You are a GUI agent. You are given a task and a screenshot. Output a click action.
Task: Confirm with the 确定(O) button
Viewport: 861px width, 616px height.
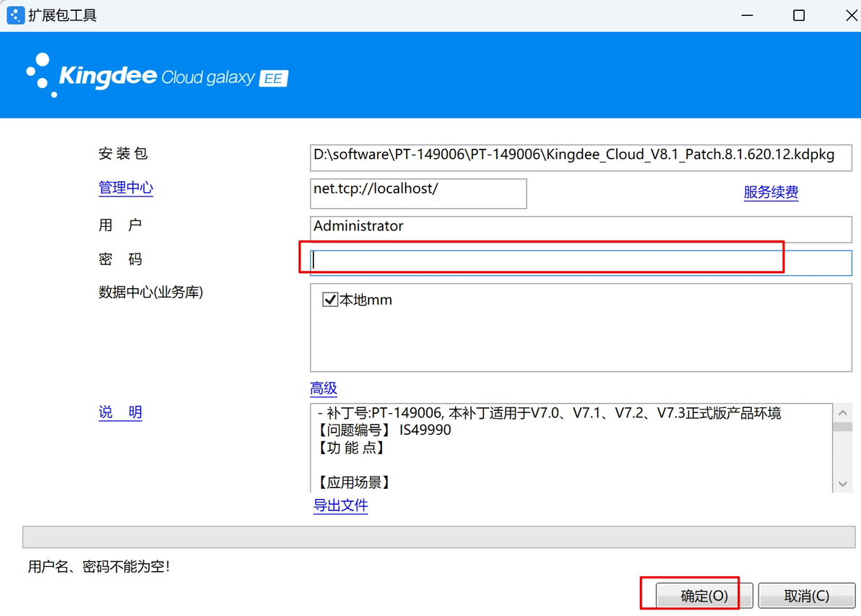click(704, 596)
